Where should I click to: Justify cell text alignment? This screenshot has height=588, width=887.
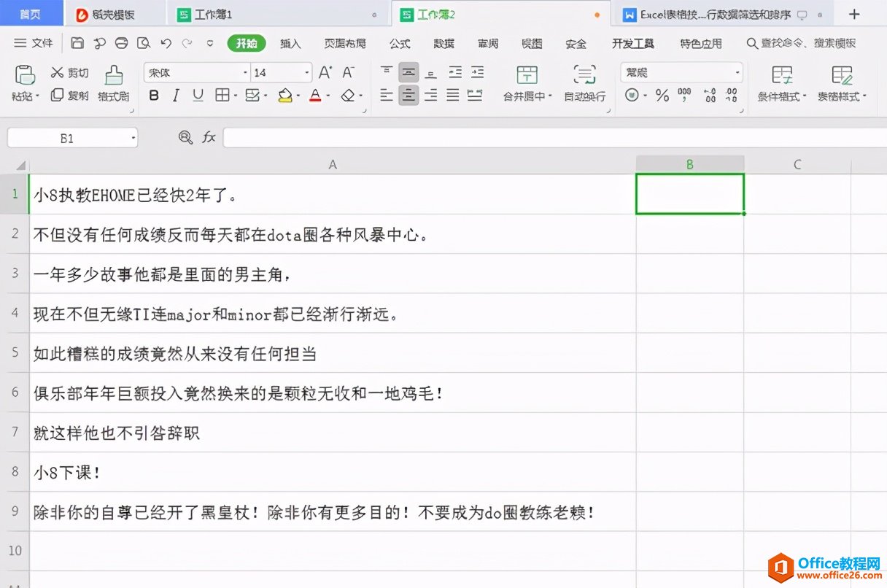coord(453,95)
